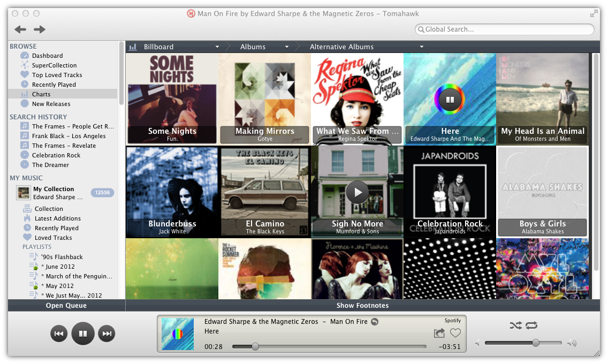Click the Top Loved Tracks heart icon

[x=25, y=74]
